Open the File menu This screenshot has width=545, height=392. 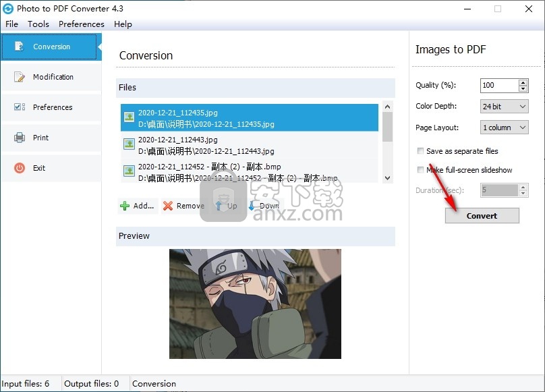coord(12,24)
